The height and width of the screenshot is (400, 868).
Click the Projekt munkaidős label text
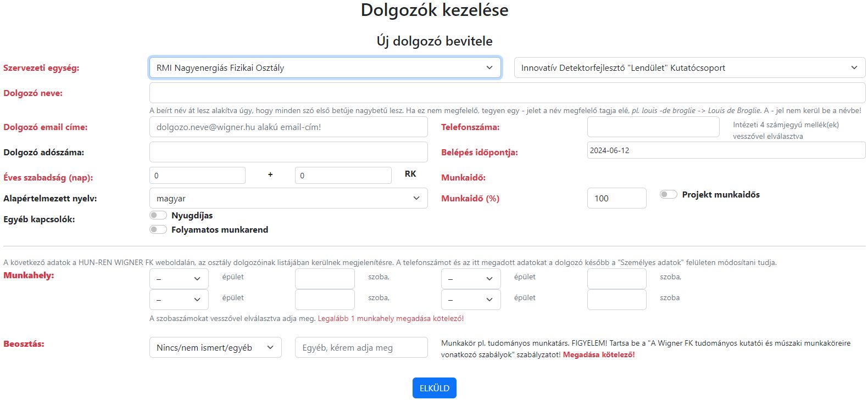721,194
